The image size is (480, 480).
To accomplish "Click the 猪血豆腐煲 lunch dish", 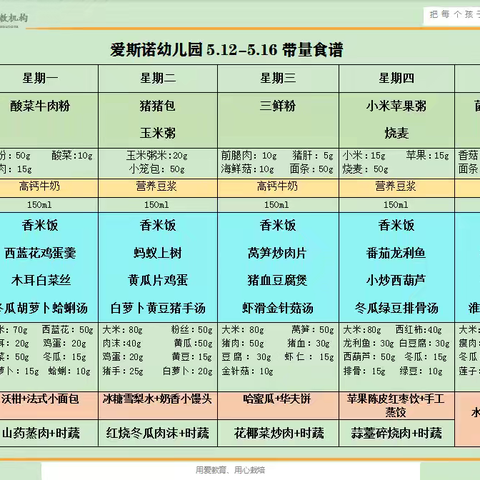I will 277,280.
